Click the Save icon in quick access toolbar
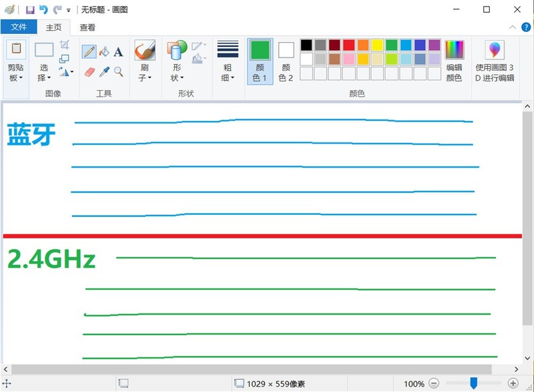Viewport: 534px width, 392px height. coord(30,9)
